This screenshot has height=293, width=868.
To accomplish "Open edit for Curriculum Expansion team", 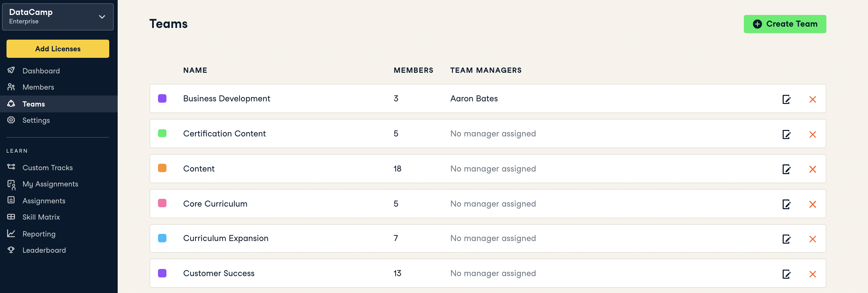I will point(786,239).
